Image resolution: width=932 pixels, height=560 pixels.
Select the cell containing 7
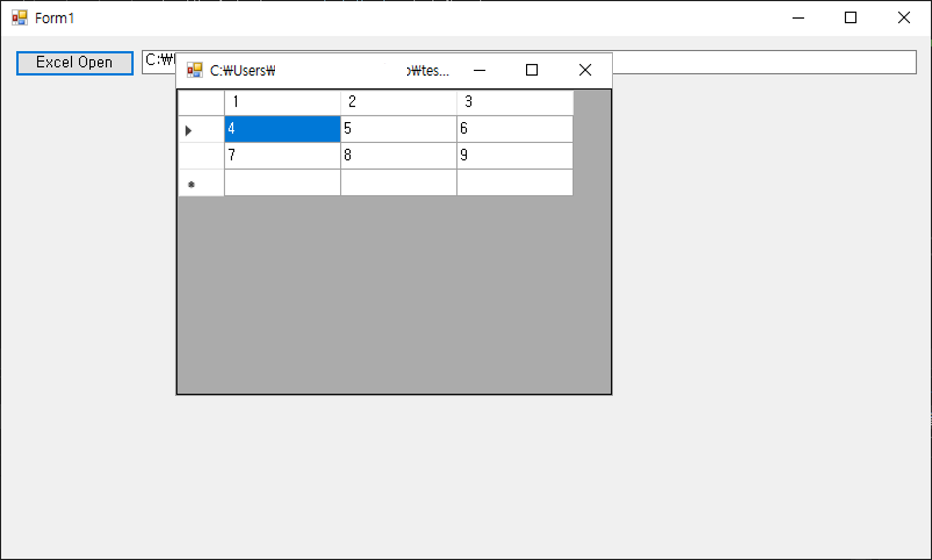coord(282,155)
